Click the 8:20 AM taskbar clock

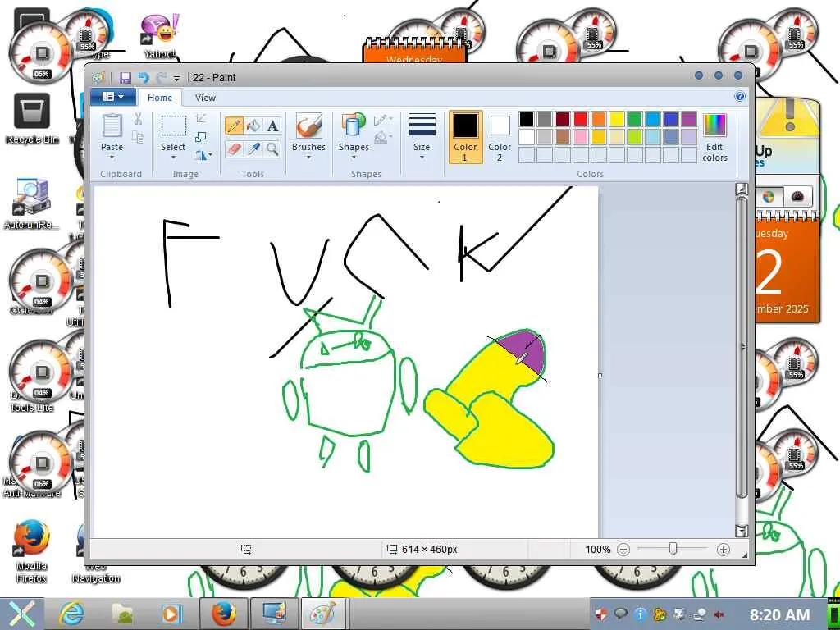point(779,614)
